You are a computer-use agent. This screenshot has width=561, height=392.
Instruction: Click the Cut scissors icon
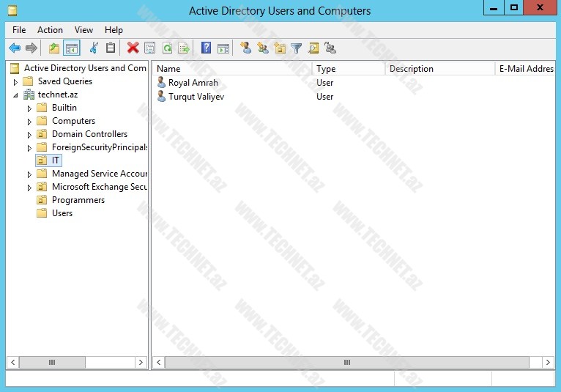click(x=93, y=48)
